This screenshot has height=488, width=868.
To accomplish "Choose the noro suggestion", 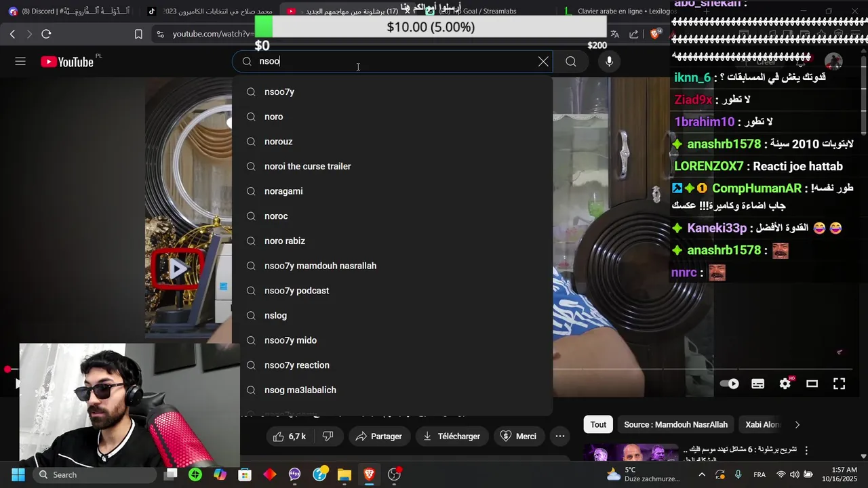I will (392, 117).
